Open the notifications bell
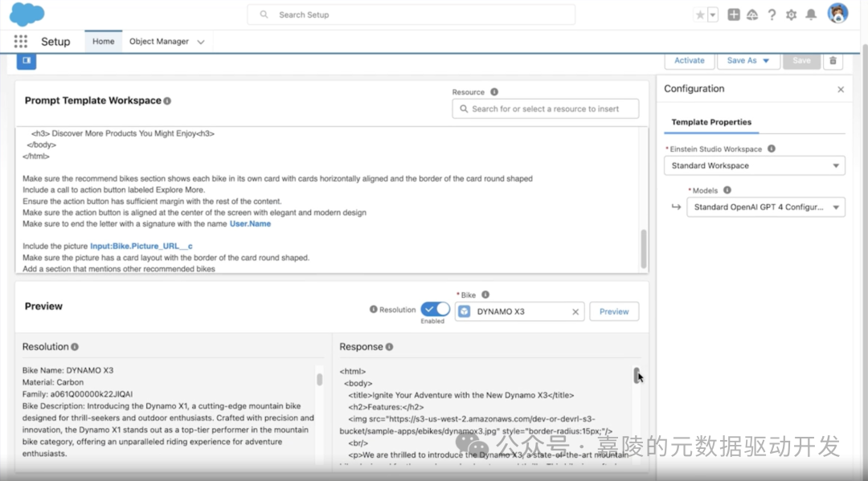868x481 pixels. coord(811,15)
